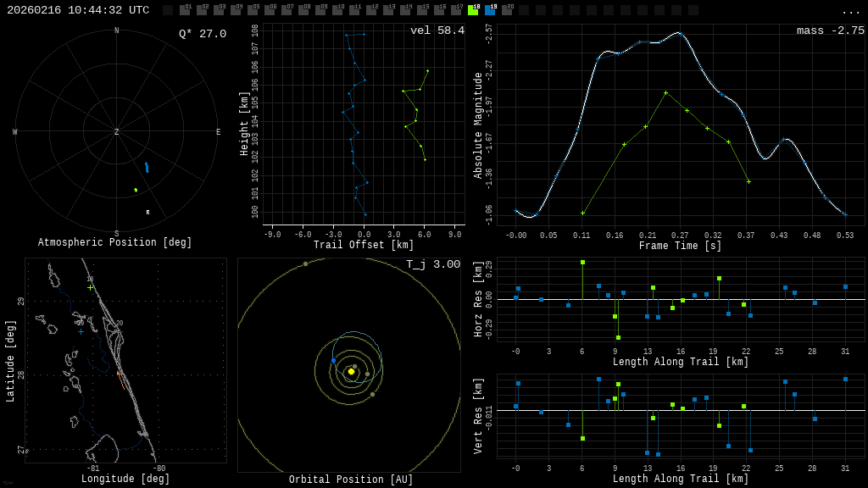
Task: Click the vel 58.4 velocity label
Action: click(x=437, y=31)
